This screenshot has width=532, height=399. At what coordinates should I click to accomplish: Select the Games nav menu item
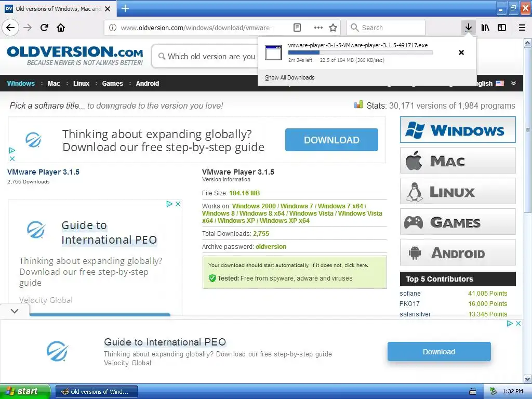[113, 84]
